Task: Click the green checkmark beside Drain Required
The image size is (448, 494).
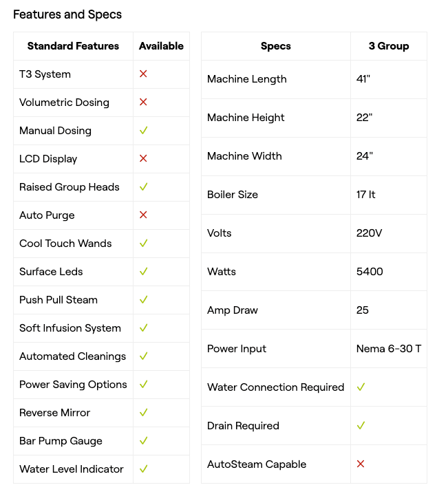Action: pos(361,425)
